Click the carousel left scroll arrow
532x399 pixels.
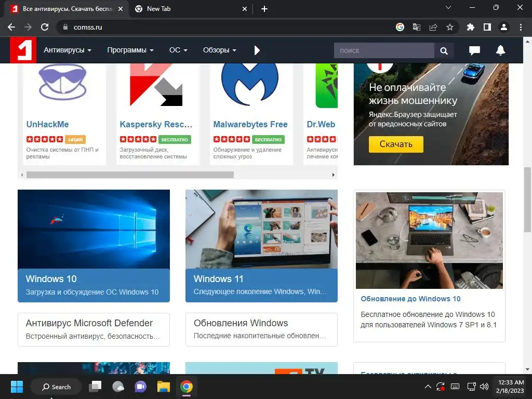point(22,175)
